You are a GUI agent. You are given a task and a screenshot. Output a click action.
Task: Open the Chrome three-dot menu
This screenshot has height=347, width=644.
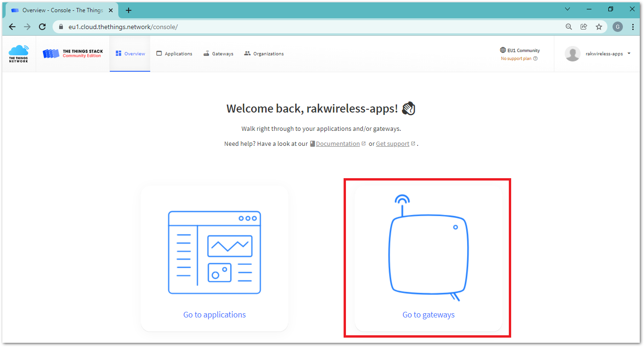tap(633, 27)
